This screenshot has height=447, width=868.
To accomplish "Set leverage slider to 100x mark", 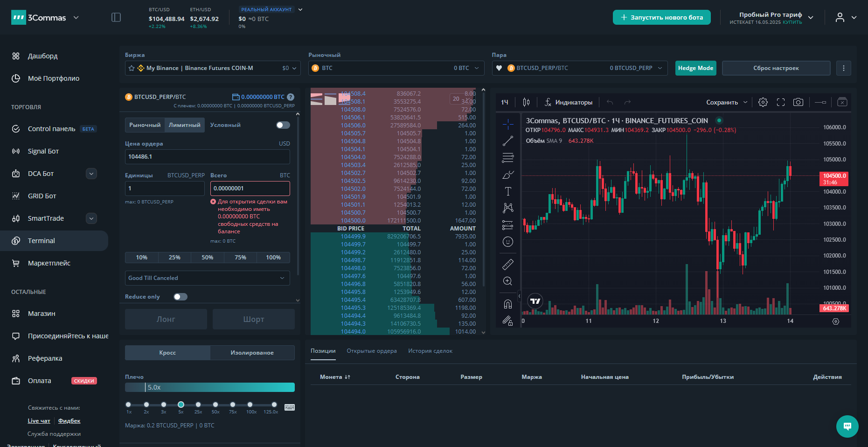I will pos(250,405).
